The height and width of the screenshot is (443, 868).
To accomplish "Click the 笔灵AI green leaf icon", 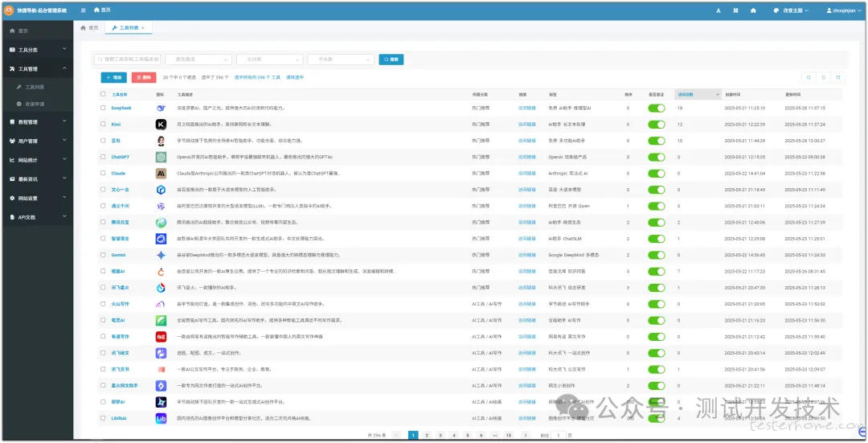I will 161,321.
